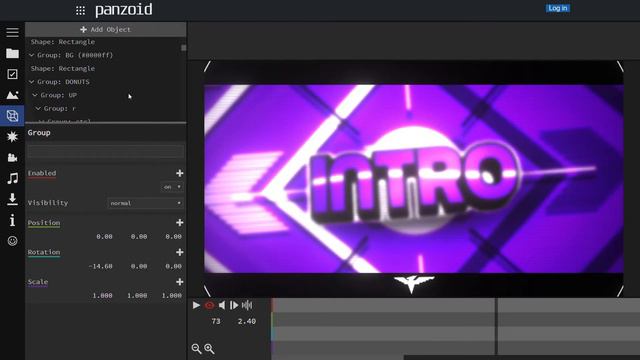Click Scale Z value 1.000

point(171,296)
